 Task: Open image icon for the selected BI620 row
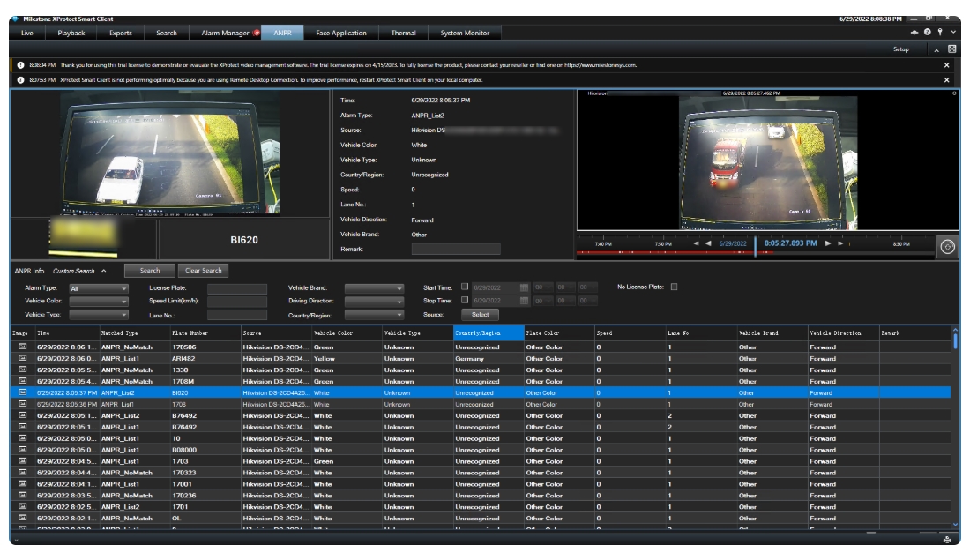[22, 392]
